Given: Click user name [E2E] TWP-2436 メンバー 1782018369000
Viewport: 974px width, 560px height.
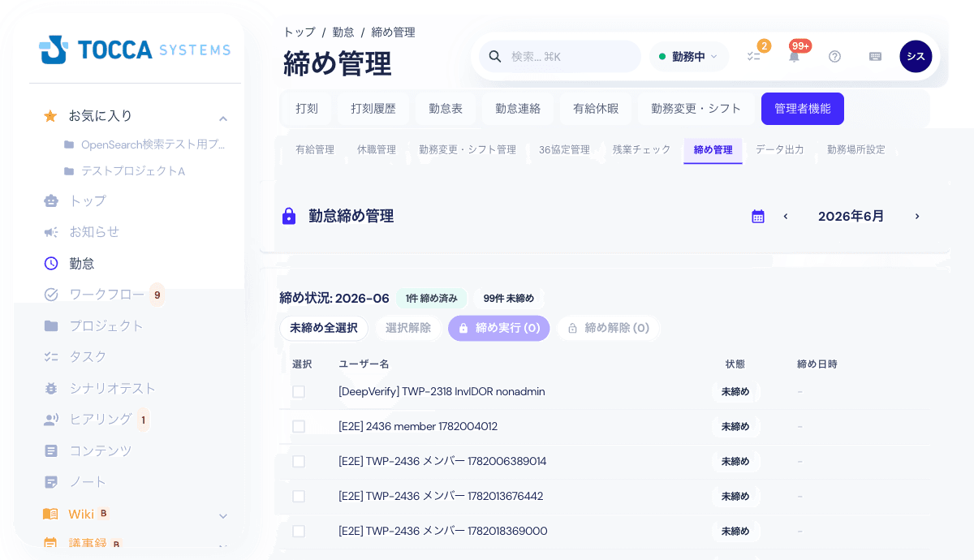Looking at the screenshot, I should [443, 531].
